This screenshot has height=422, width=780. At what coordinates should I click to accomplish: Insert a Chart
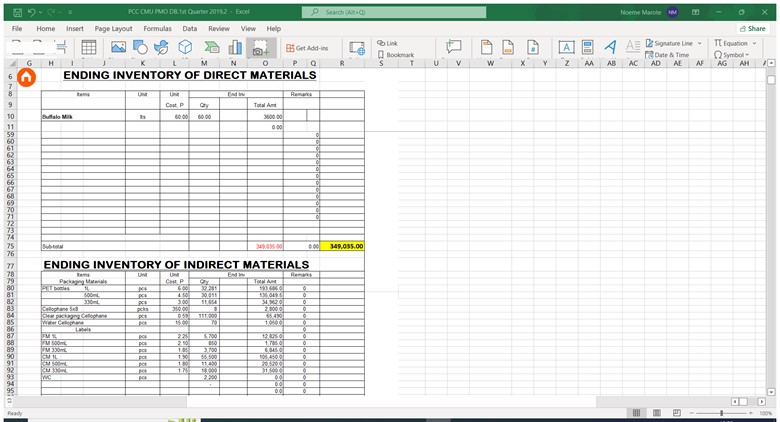tap(235, 47)
